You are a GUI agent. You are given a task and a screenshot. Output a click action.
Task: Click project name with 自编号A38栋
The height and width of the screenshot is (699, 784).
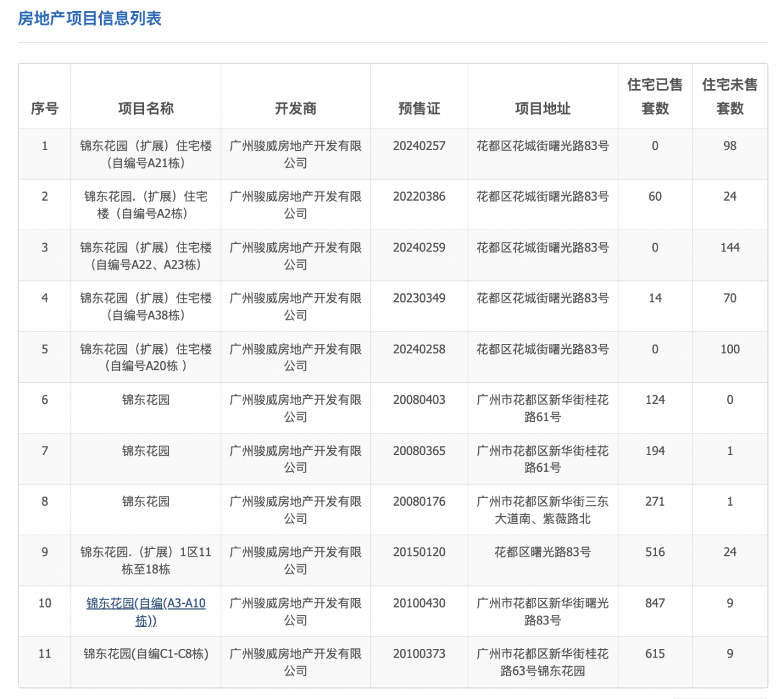point(146,307)
